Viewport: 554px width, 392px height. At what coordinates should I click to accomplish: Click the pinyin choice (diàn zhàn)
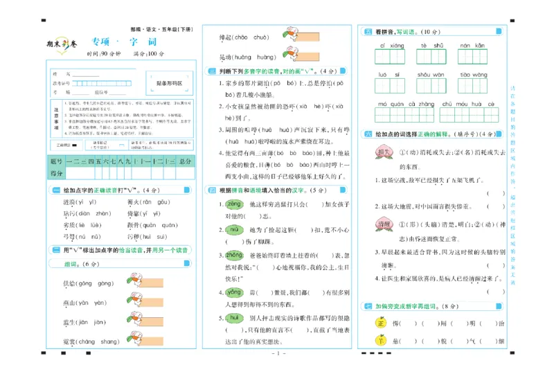pos(93,213)
